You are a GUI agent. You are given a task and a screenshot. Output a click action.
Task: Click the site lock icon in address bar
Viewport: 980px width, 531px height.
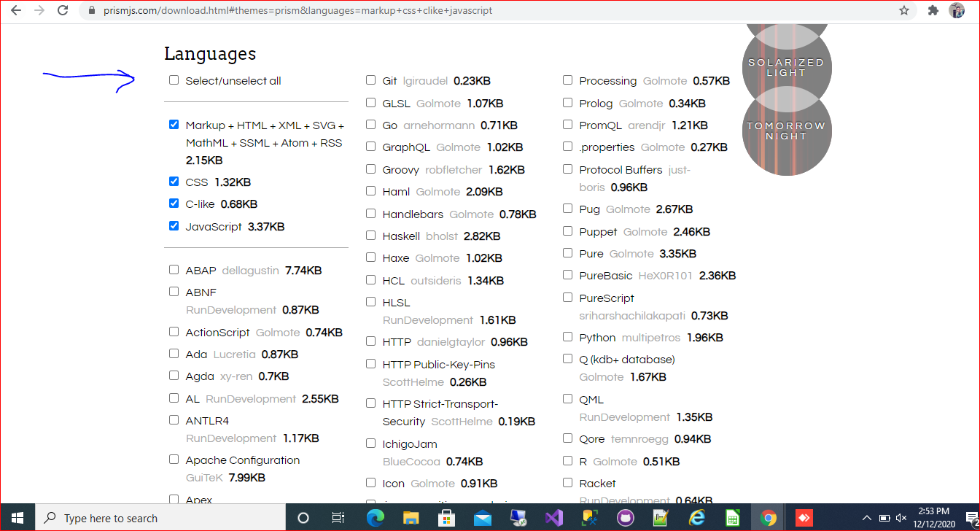[x=91, y=11]
